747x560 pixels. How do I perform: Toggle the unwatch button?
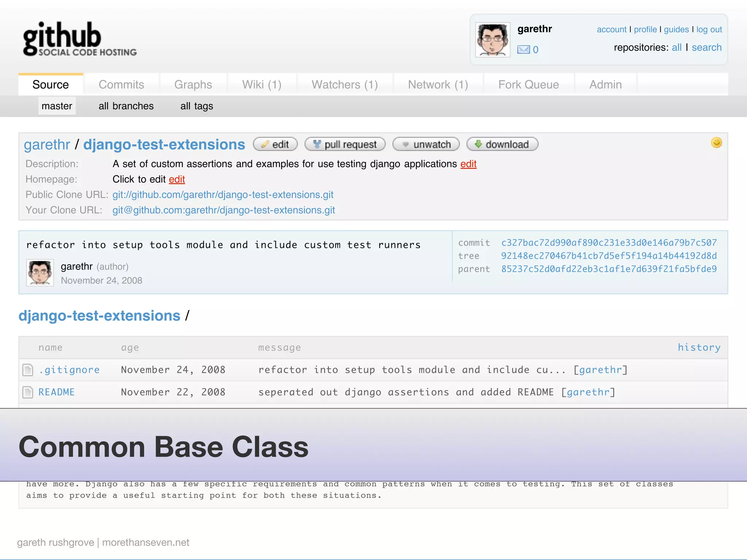pos(426,144)
